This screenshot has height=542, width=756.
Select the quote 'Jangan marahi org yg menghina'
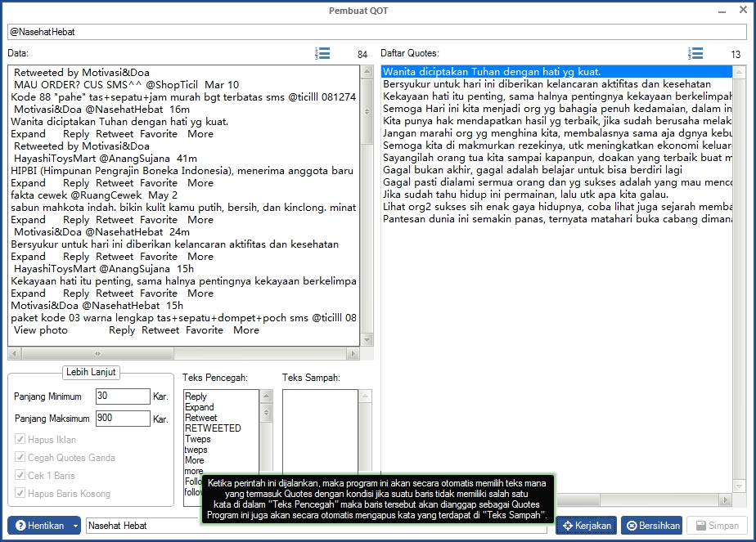point(557,133)
